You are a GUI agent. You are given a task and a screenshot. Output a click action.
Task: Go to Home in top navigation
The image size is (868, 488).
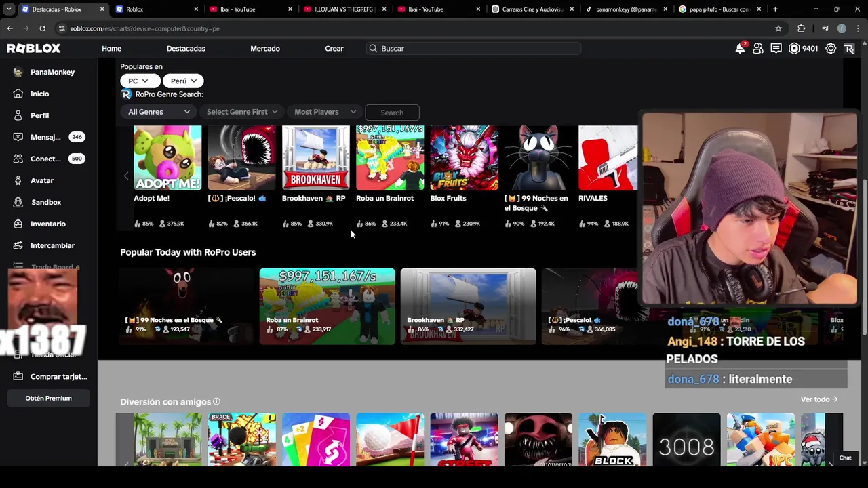112,49
